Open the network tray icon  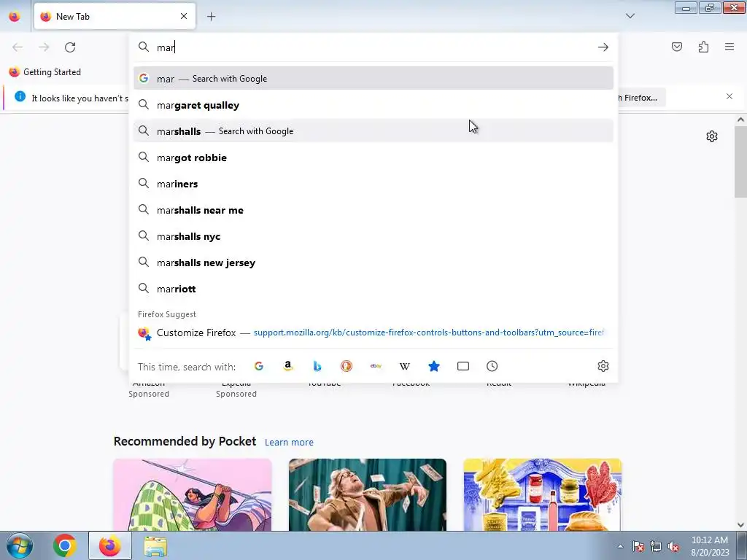click(x=656, y=547)
